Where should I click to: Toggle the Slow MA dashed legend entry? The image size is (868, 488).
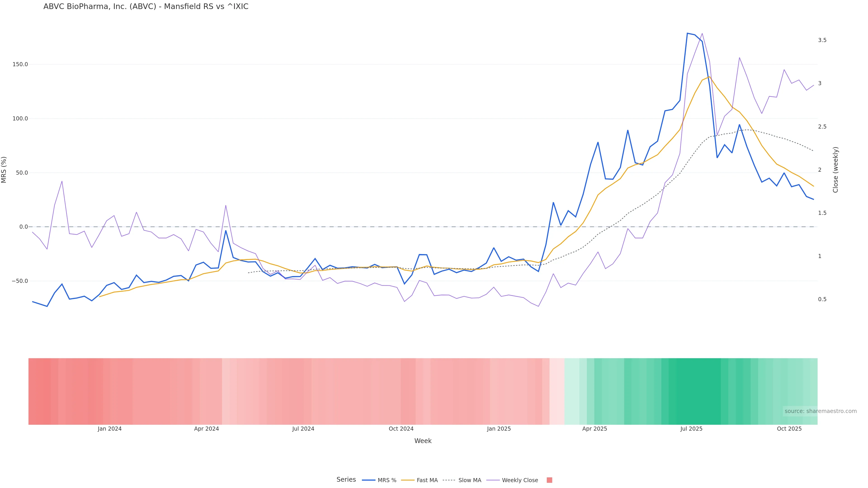pos(470,480)
